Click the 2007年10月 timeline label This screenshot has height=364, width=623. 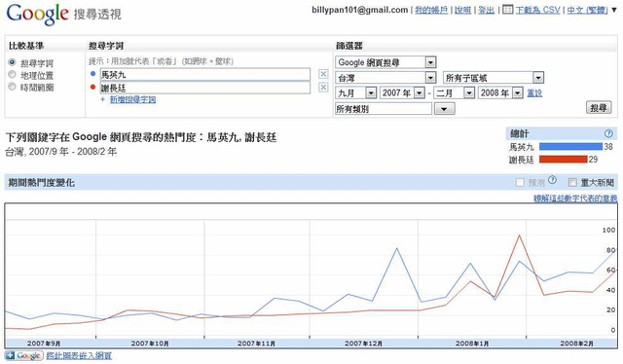(x=150, y=344)
